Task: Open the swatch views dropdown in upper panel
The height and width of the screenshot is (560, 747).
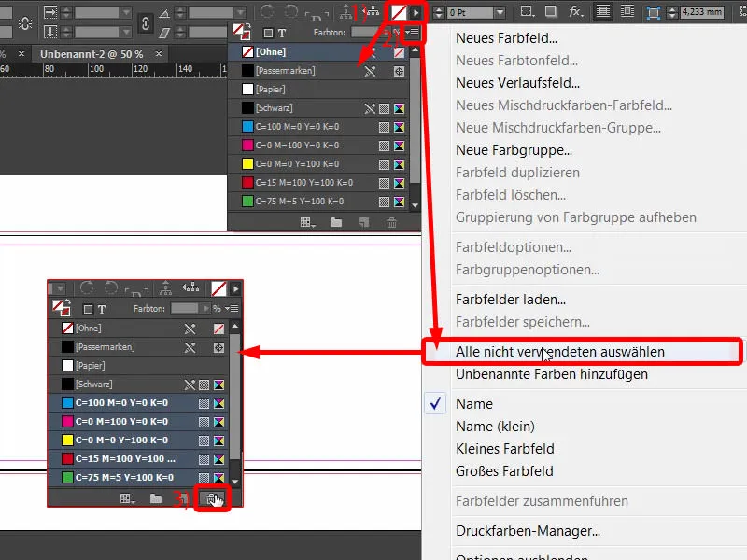Action: 307,222
